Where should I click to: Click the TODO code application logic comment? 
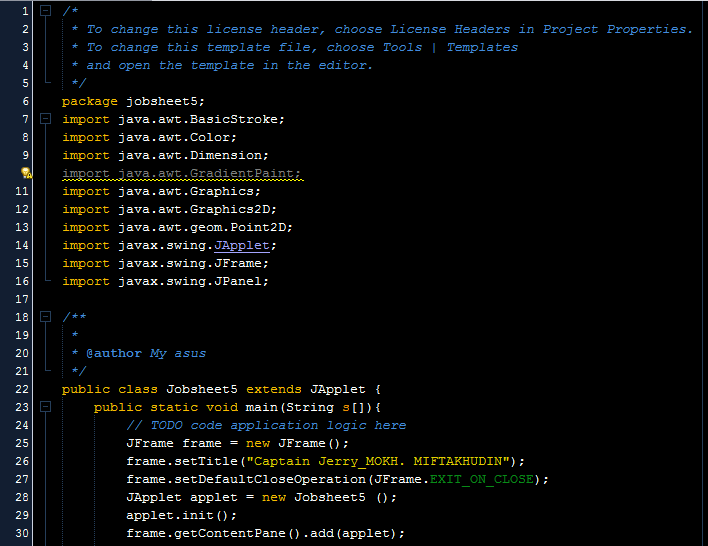pos(265,425)
